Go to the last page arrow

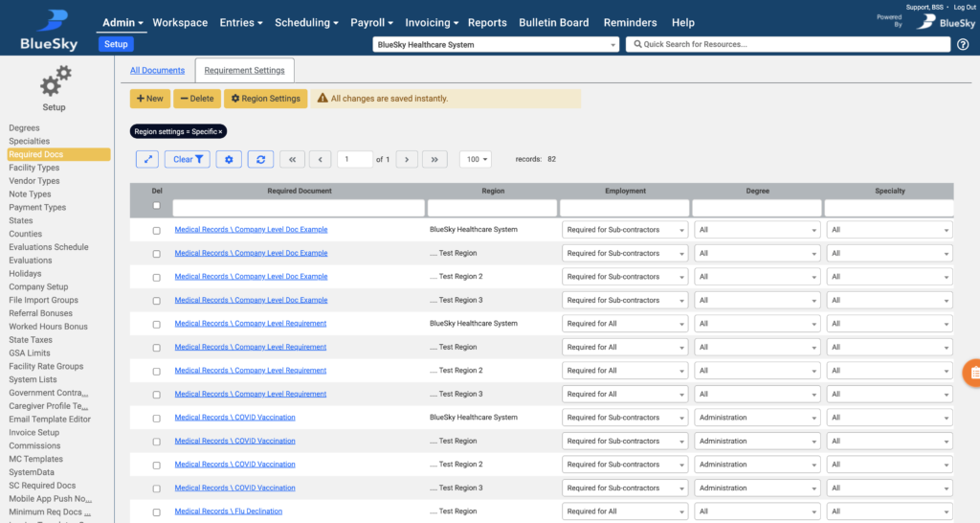click(x=434, y=160)
